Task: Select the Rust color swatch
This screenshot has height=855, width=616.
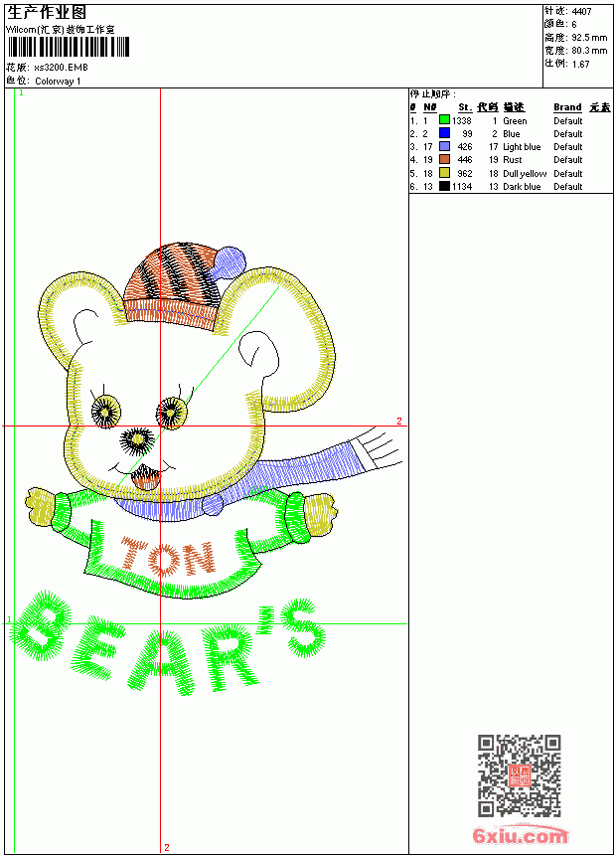Action: coord(444,159)
